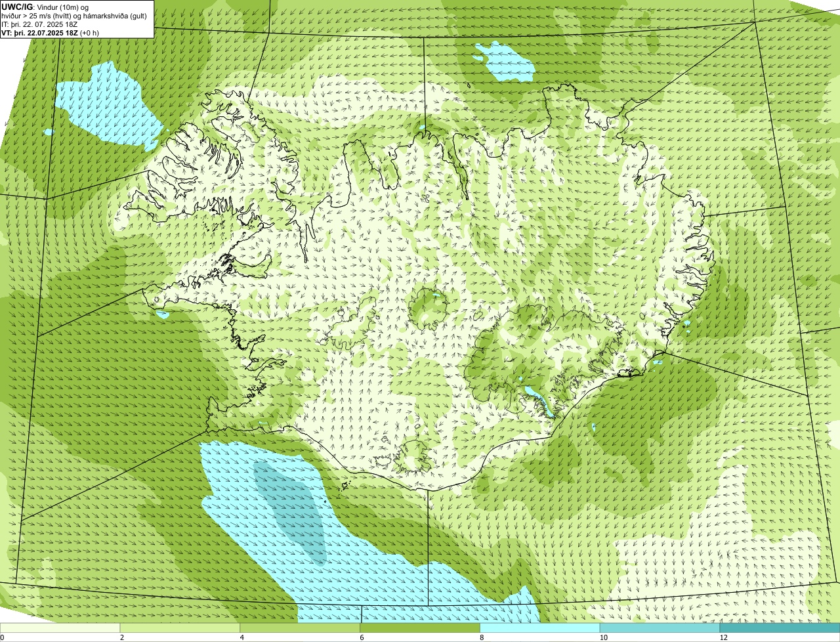Click the 0–2 m/s palest legend swatch

[x=60, y=628]
